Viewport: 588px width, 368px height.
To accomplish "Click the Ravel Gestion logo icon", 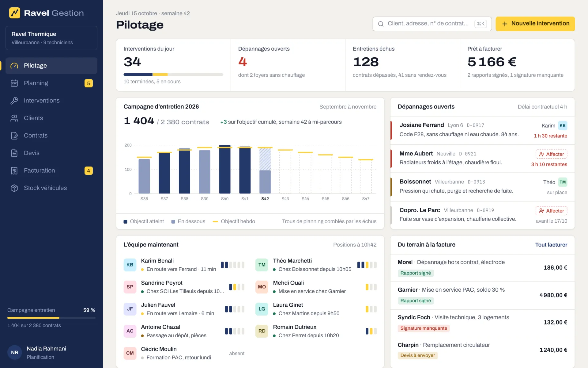I will [14, 13].
